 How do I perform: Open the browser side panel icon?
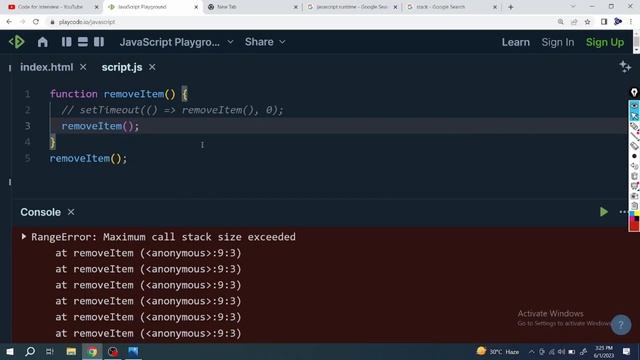coord(604,22)
